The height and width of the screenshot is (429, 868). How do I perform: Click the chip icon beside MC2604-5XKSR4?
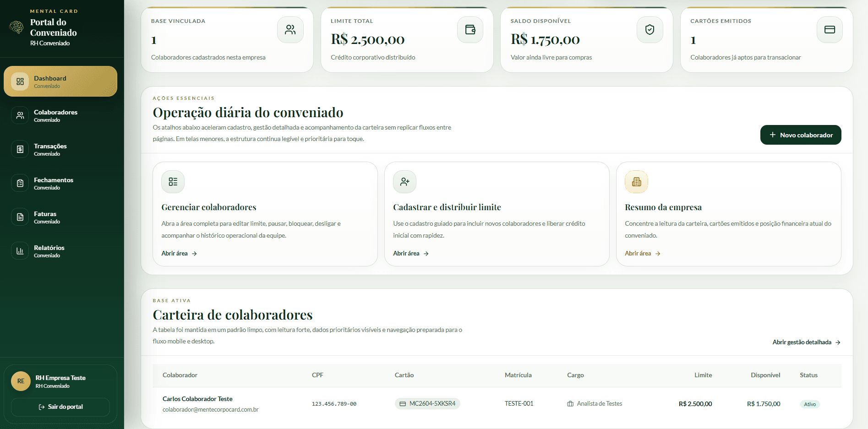point(402,403)
